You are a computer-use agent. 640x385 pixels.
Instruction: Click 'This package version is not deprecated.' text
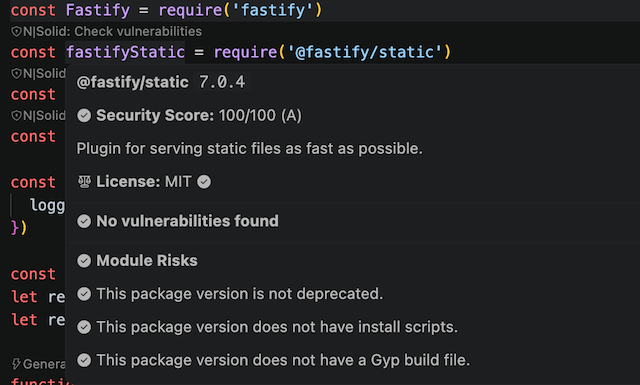tap(240, 294)
